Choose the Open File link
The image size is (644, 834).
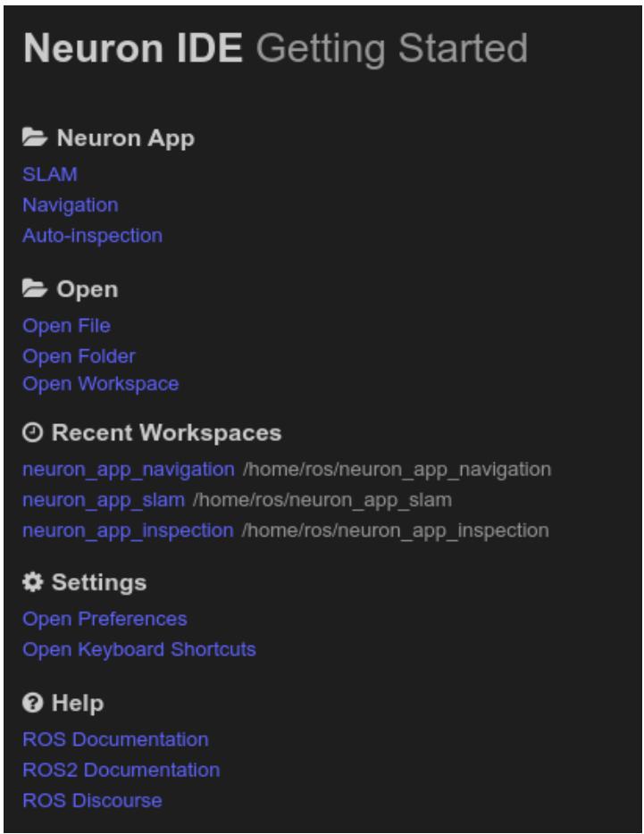pos(66,326)
